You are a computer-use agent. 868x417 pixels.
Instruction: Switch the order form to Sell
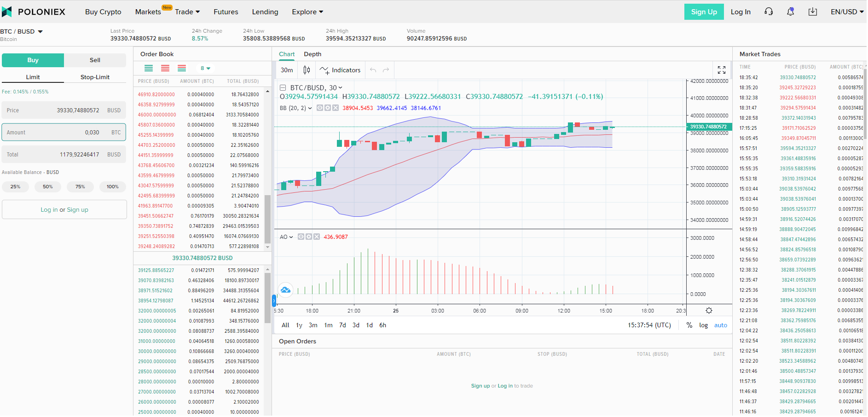95,60
